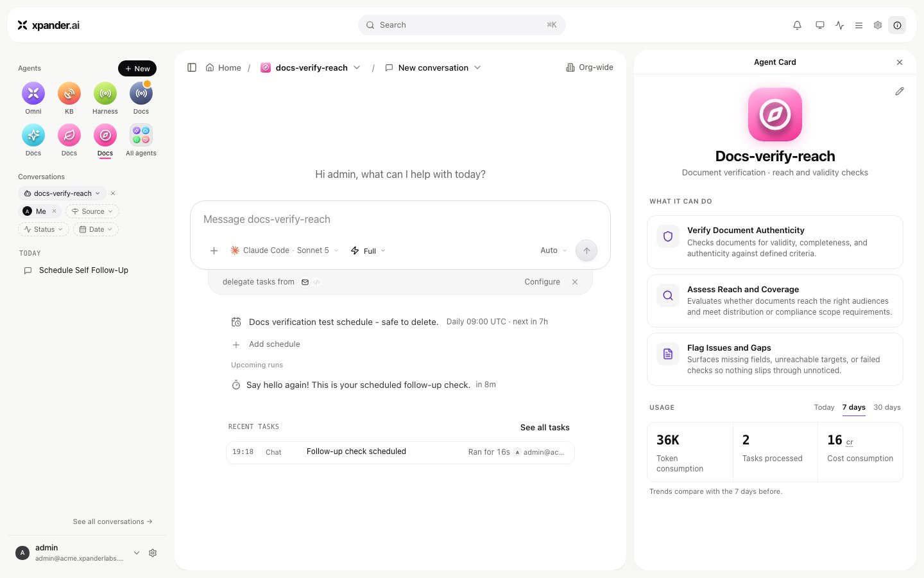Go to Home in the breadcrumb
The width and height of the screenshot is (924, 578).
point(223,67)
